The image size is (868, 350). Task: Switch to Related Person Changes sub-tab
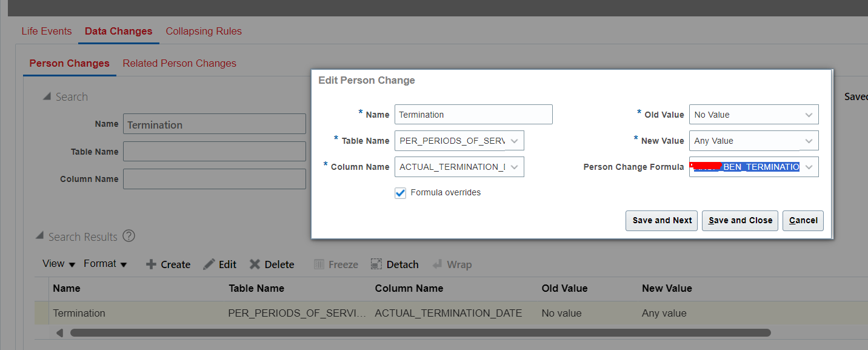coord(179,63)
